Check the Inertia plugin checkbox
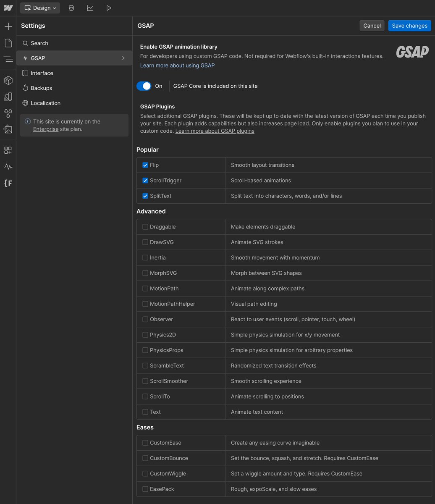Screen dimensions: 435x504 click(145, 257)
